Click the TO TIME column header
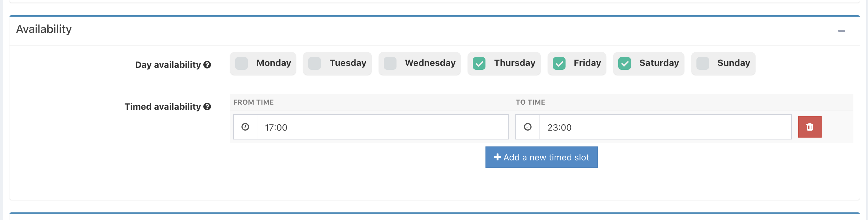 tap(530, 102)
